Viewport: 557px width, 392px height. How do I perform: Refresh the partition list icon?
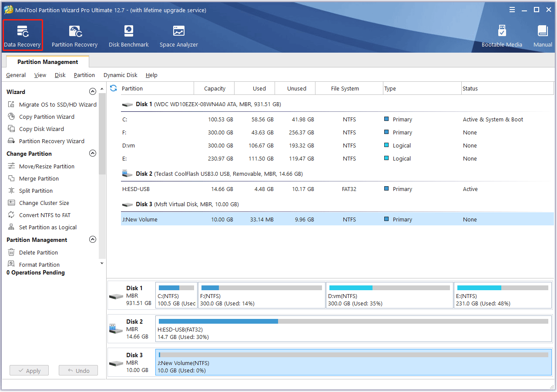click(114, 88)
